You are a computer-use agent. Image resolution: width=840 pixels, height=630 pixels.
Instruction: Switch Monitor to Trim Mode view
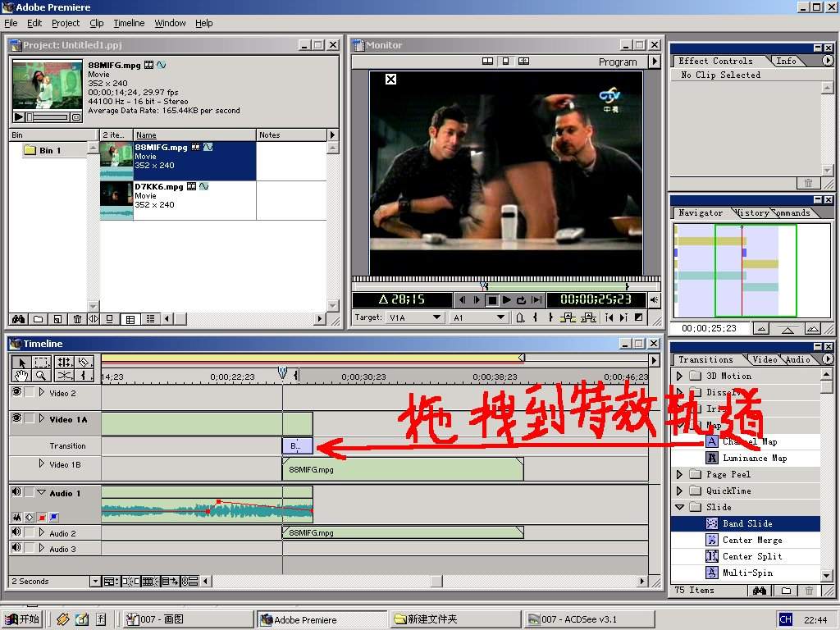pyautogui.click(x=524, y=61)
